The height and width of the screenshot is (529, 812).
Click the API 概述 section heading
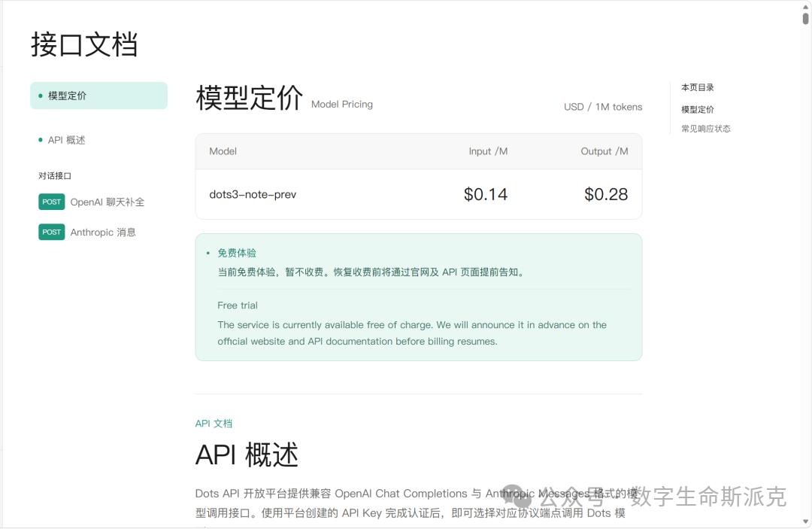(x=247, y=455)
